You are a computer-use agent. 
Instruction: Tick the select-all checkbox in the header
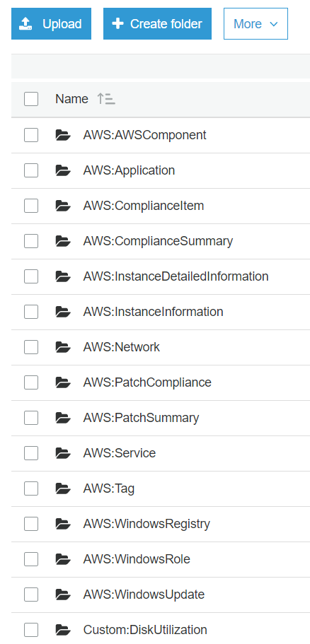pos(31,99)
